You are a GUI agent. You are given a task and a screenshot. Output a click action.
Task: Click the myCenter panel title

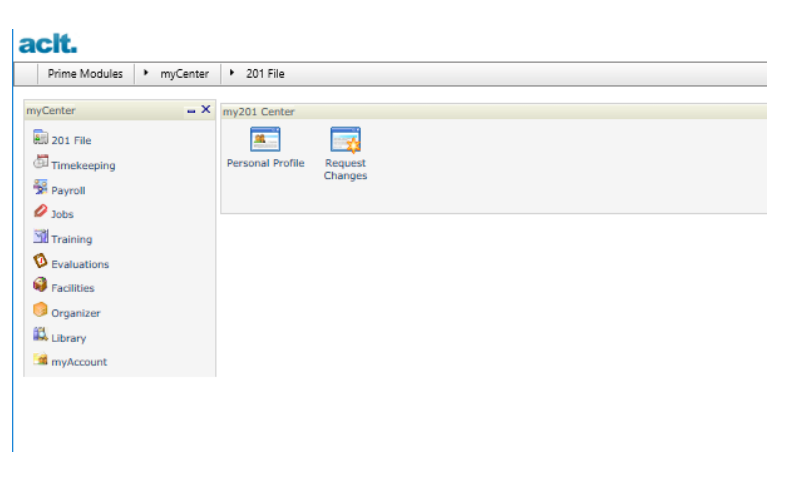pyautogui.click(x=51, y=111)
